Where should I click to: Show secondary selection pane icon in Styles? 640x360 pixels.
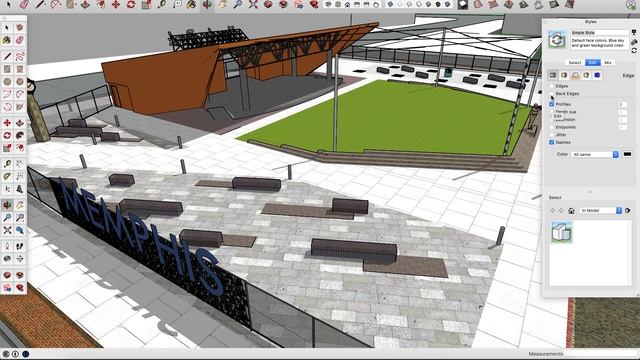click(x=634, y=33)
